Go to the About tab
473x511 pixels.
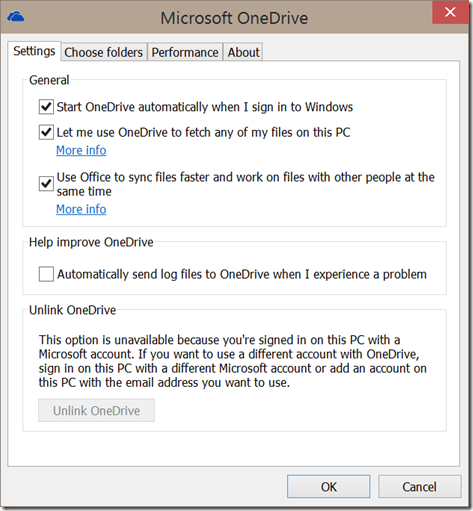(243, 52)
